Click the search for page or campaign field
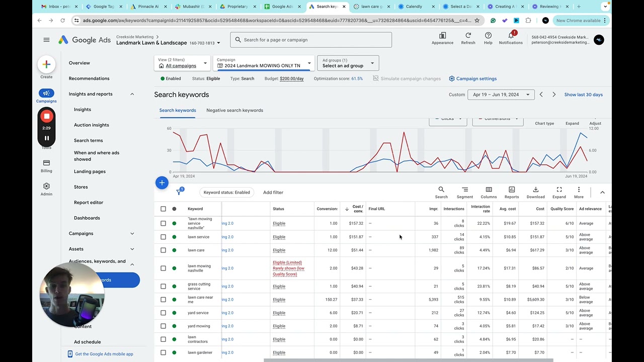 coord(311,40)
